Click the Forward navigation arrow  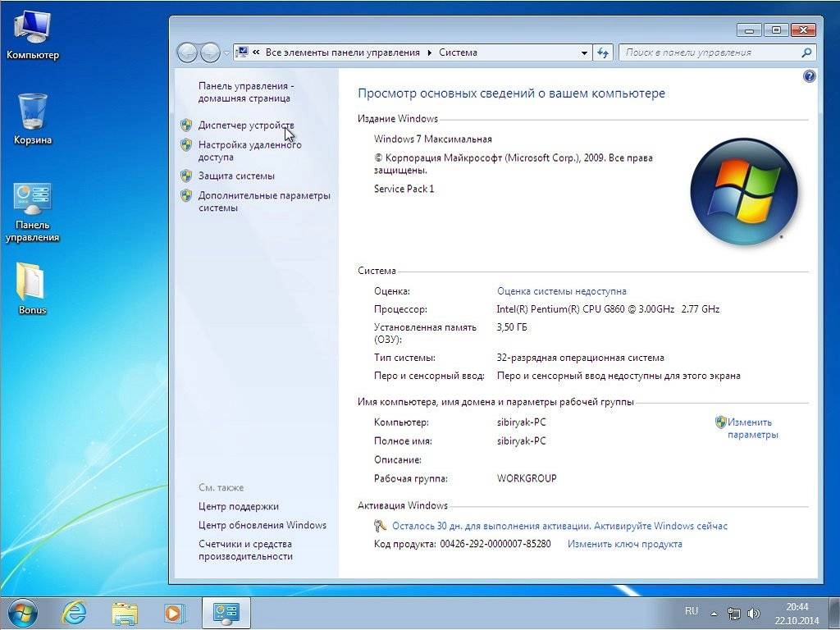click(210, 52)
